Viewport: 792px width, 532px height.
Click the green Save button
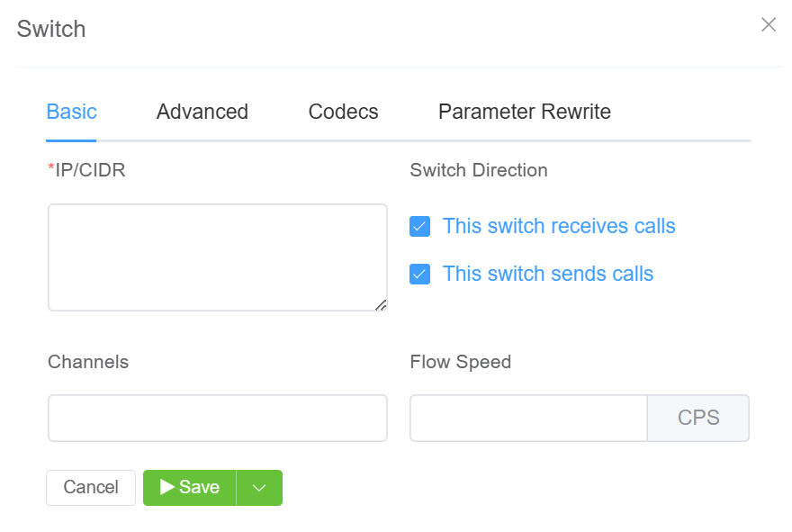190,488
